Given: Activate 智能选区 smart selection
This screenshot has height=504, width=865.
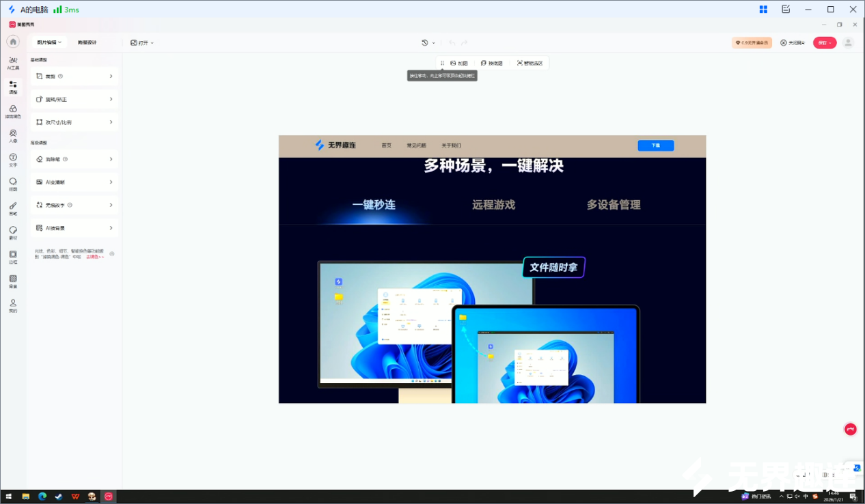Looking at the screenshot, I should [530, 62].
